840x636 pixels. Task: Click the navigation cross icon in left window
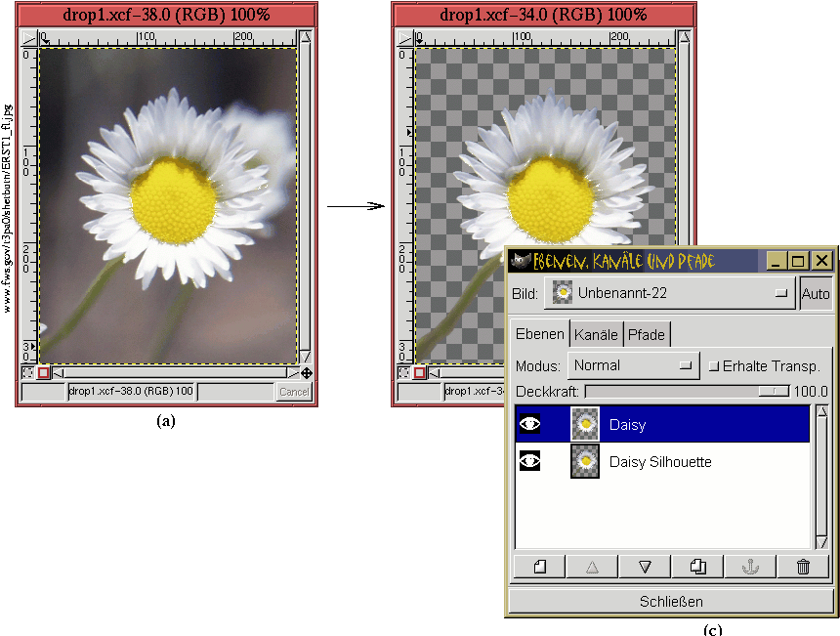click(x=307, y=373)
